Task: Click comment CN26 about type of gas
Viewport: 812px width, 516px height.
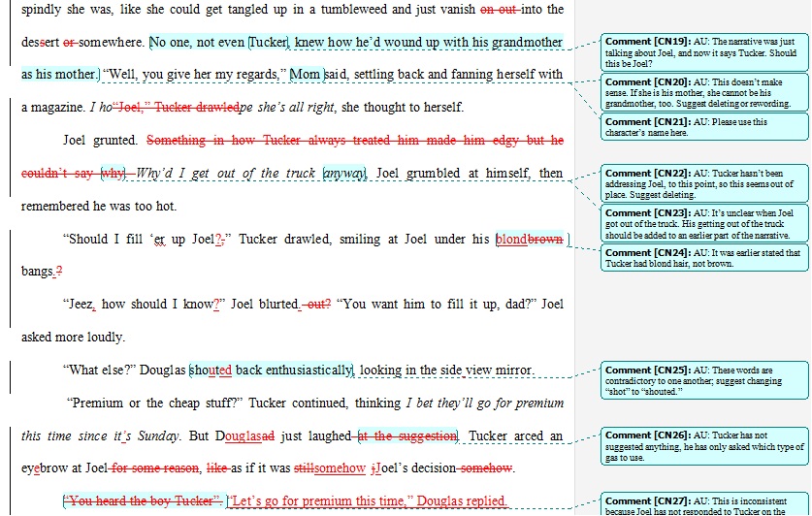Action: pos(702,446)
